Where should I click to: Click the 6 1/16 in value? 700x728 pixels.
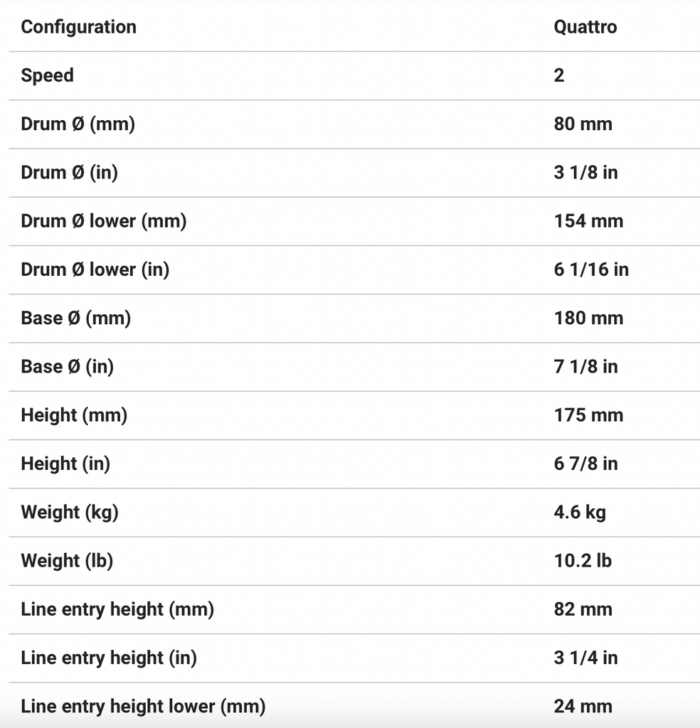pyautogui.click(x=591, y=269)
